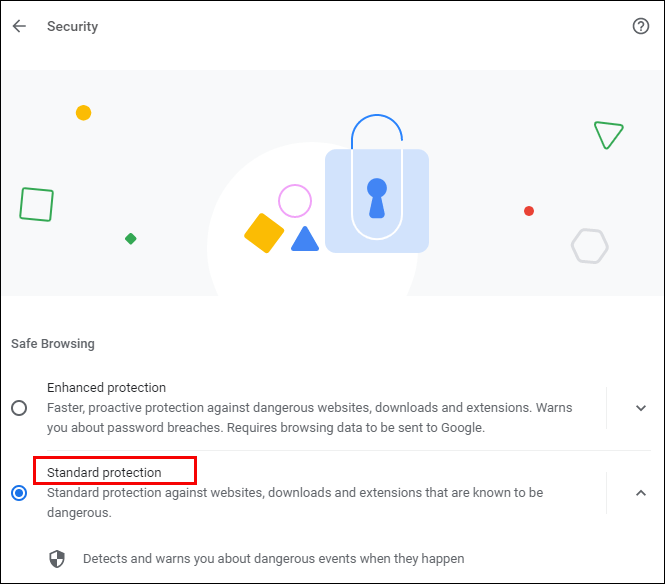This screenshot has width=665, height=584.
Task: Click the pink circle outline shape
Action: [x=295, y=201]
